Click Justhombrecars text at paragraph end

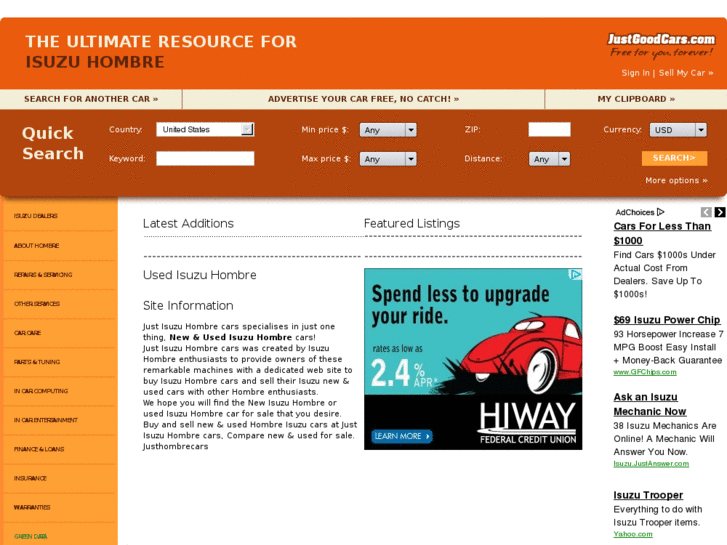(x=175, y=447)
